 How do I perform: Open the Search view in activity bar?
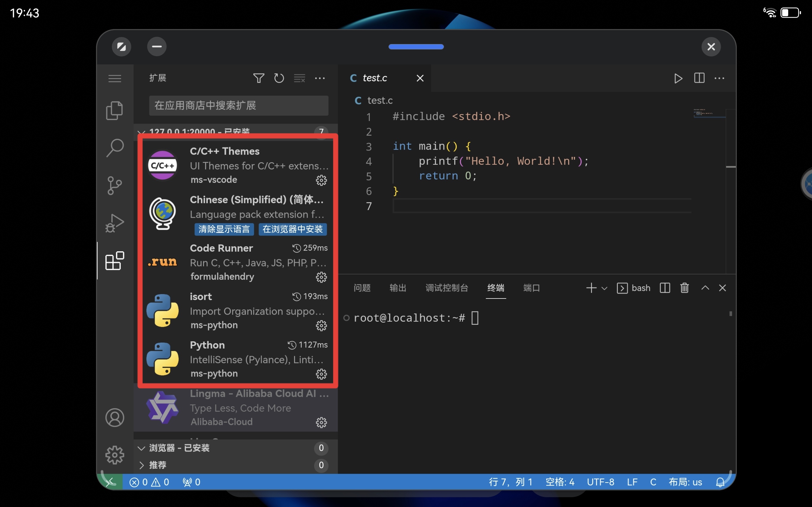point(115,148)
